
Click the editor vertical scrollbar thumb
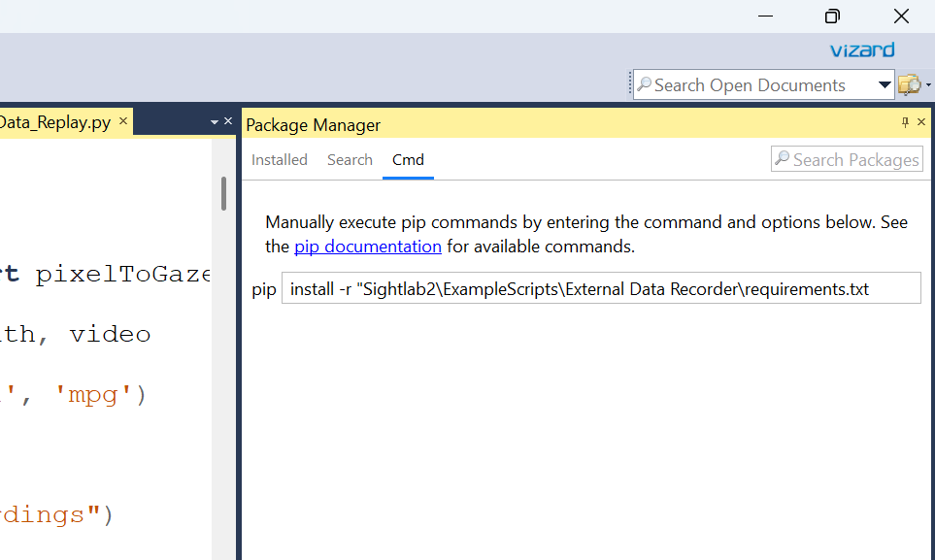pyautogui.click(x=223, y=193)
